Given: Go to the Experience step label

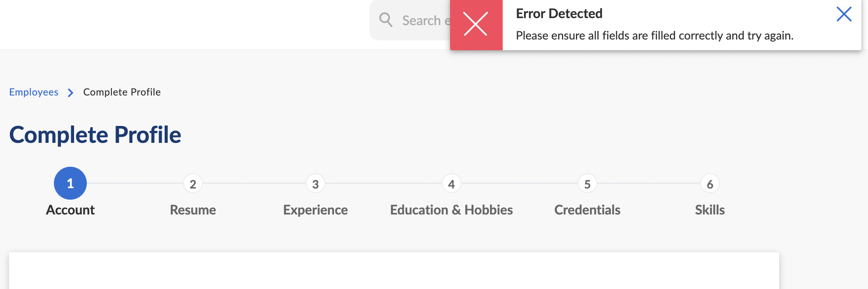Looking at the screenshot, I should tap(316, 210).
